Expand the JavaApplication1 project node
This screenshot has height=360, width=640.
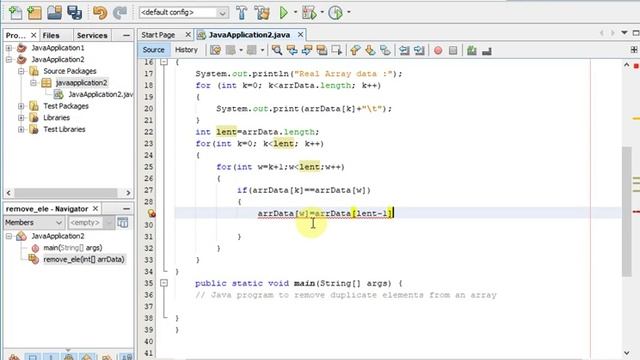[9, 48]
